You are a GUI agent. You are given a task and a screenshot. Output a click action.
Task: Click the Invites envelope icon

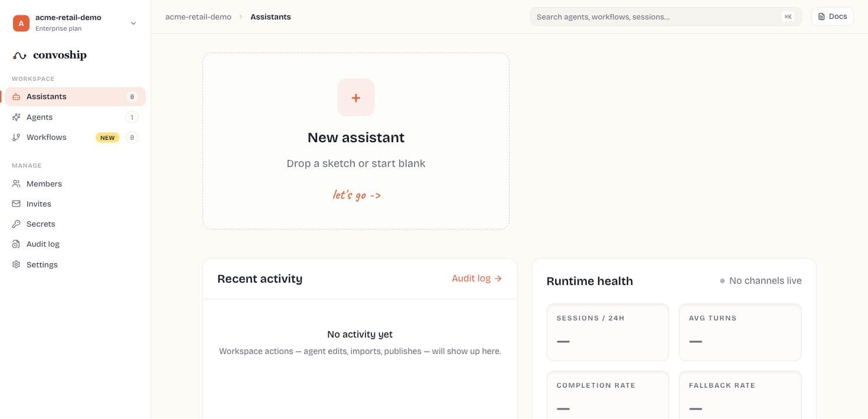(17, 204)
